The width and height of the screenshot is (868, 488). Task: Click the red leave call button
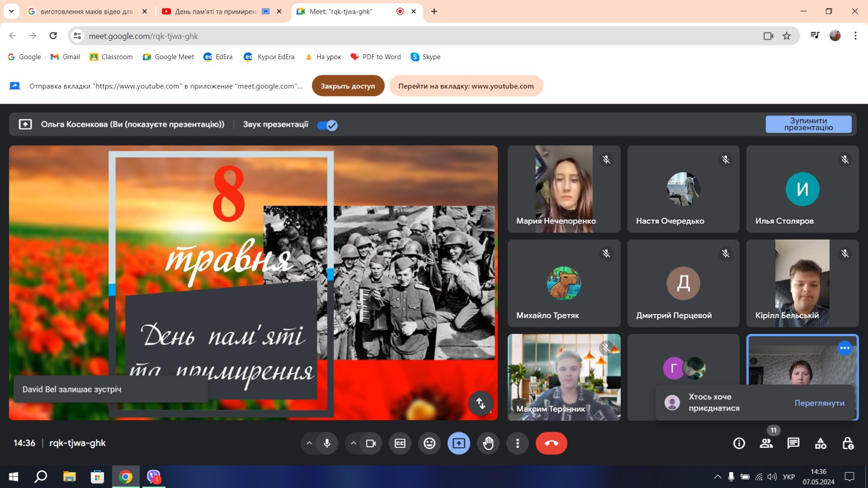pyautogui.click(x=551, y=444)
